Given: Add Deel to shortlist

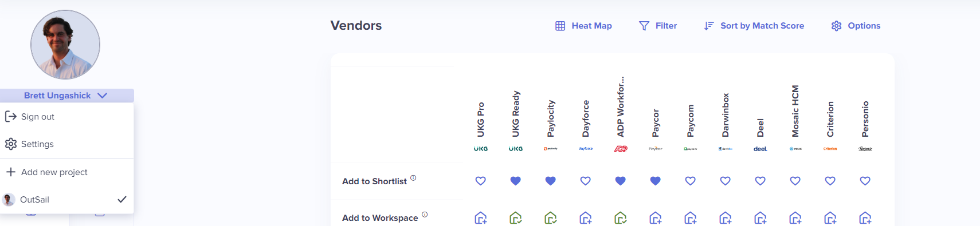Looking at the screenshot, I should pos(761,181).
